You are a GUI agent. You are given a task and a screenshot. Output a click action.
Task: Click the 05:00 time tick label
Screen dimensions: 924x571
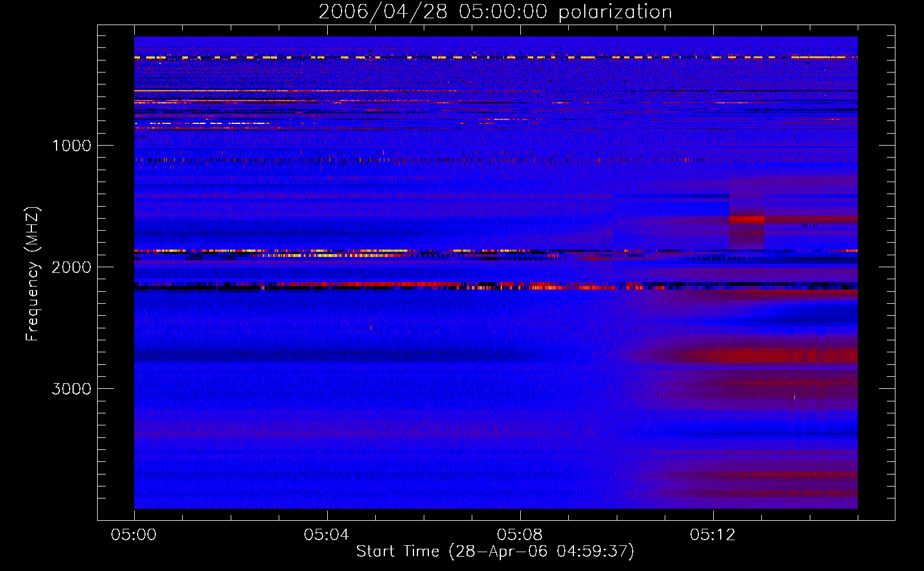point(134,534)
